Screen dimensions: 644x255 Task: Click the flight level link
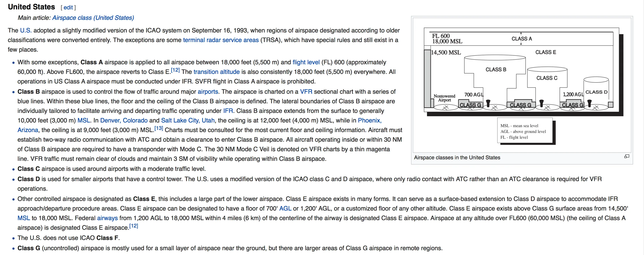[306, 62]
